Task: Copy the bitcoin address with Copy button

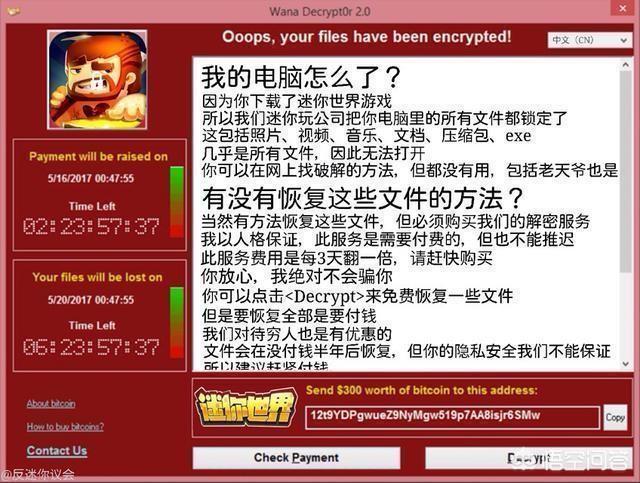Action: tap(615, 417)
